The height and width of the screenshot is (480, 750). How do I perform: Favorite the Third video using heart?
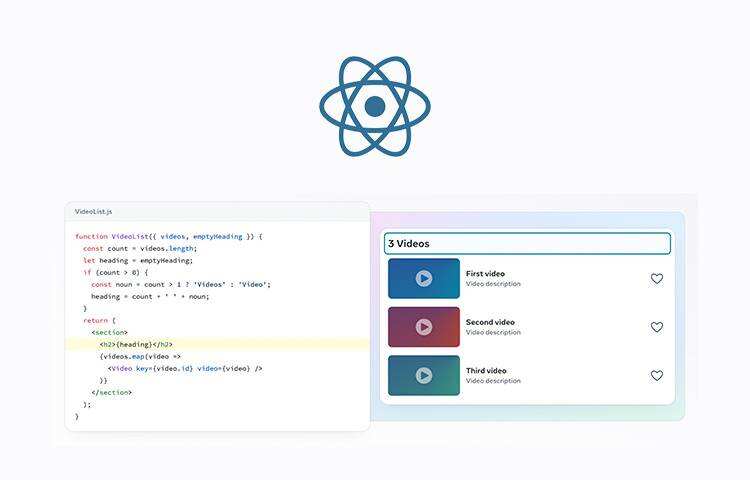tap(657, 376)
